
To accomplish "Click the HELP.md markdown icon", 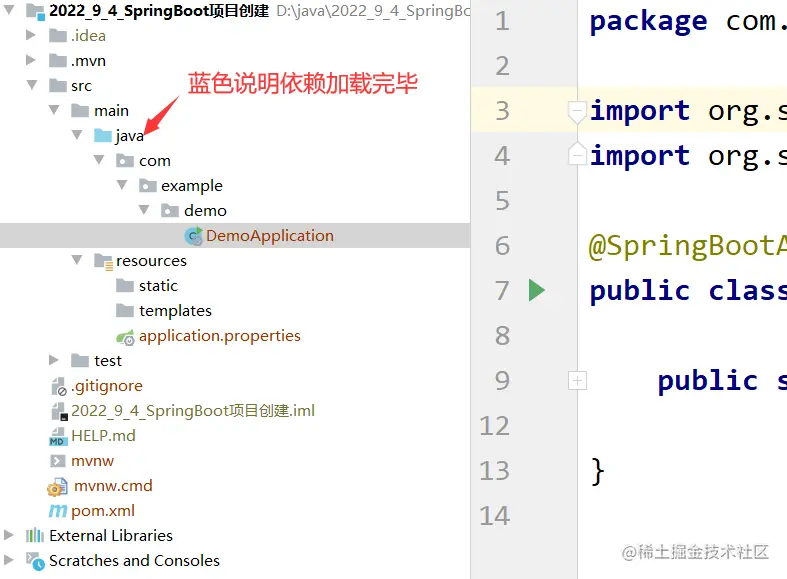I will point(58,437).
